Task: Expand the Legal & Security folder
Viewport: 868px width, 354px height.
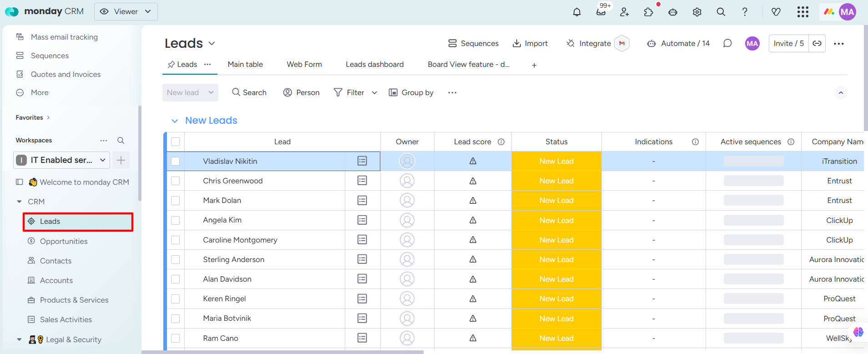Action: click(x=19, y=339)
